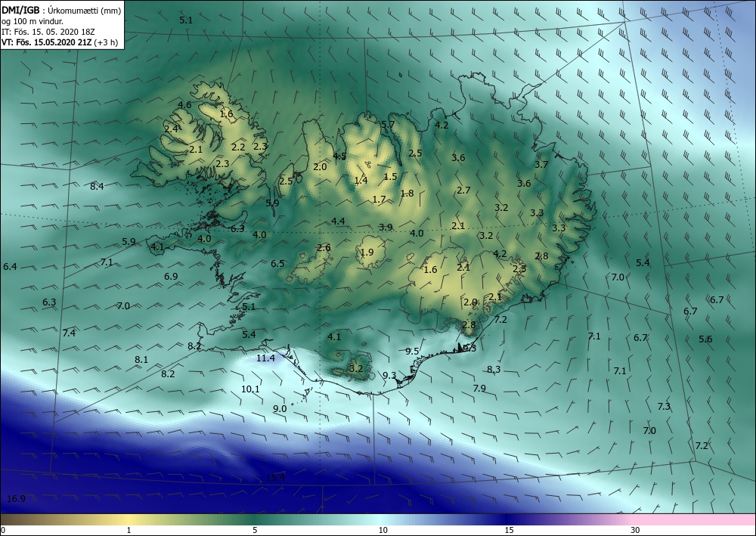
Task: Click the 4.4 value on the map
Action: pos(338,222)
